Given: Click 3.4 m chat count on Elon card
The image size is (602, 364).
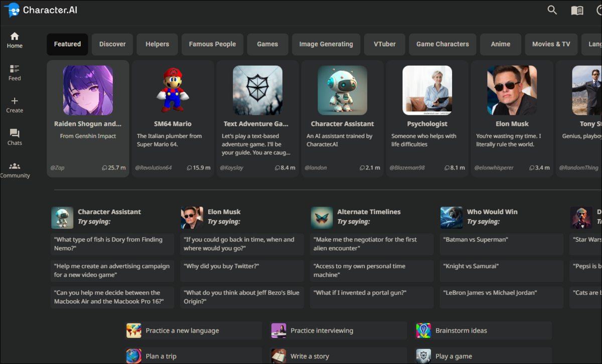Looking at the screenshot, I should [540, 168].
